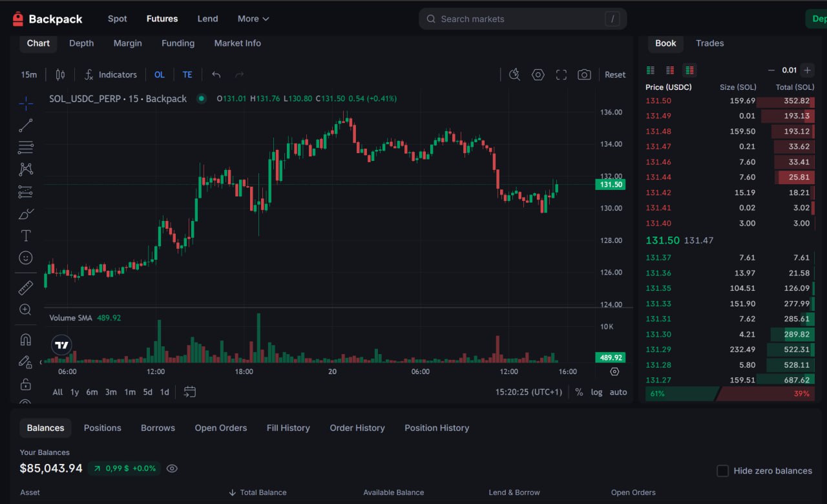Switch to the Margin tab
827x504 pixels.
127,43
